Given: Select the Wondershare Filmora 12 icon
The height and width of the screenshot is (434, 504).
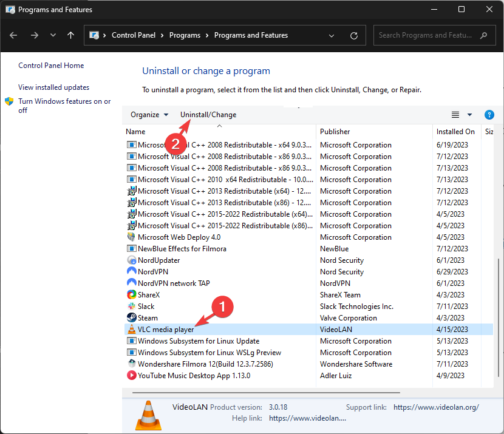Looking at the screenshot, I should pos(131,364).
